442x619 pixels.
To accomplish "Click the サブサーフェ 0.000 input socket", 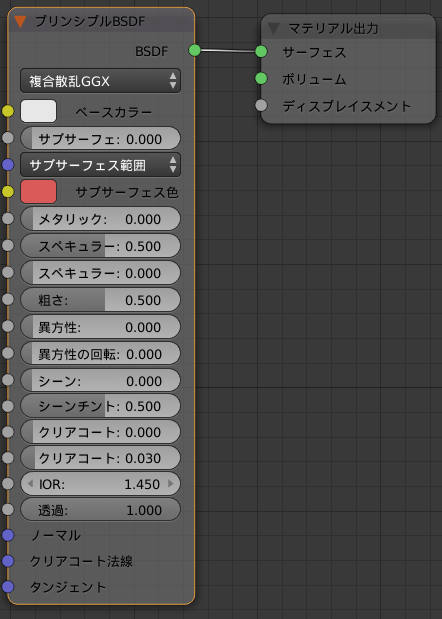I will [x=8, y=138].
